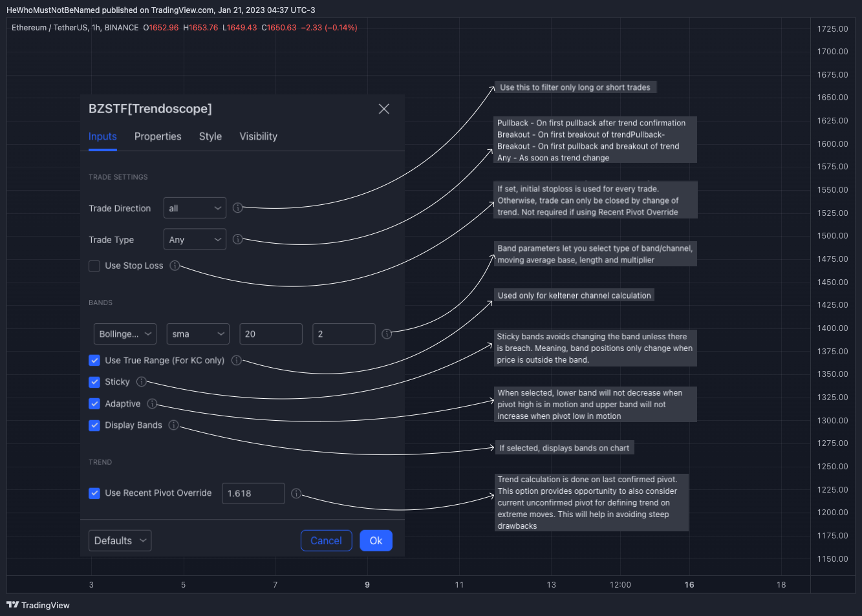Click the 9 date label on time axis

367,584
